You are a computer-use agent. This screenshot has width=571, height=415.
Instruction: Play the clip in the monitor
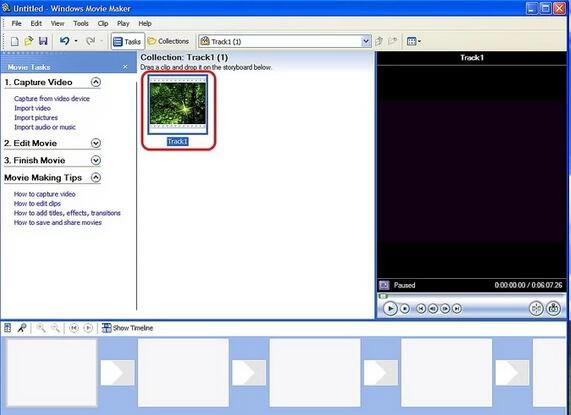click(390, 309)
